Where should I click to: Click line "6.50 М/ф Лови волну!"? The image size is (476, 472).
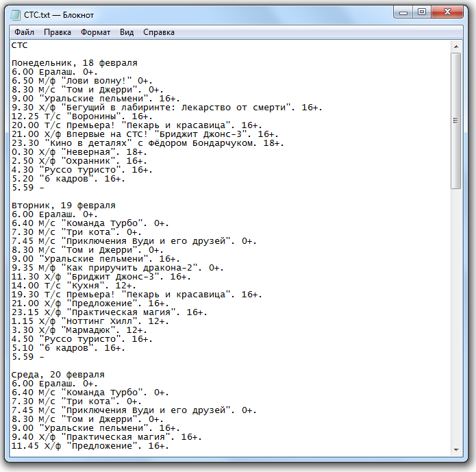coord(82,81)
